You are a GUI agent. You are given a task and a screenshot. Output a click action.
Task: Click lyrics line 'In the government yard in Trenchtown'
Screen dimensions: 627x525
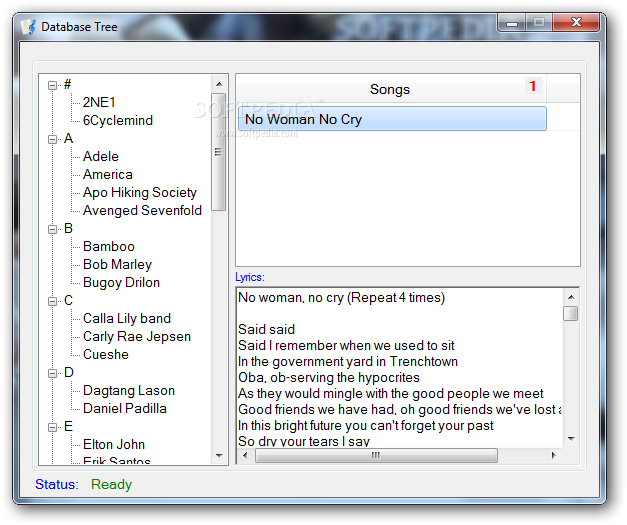pos(348,361)
